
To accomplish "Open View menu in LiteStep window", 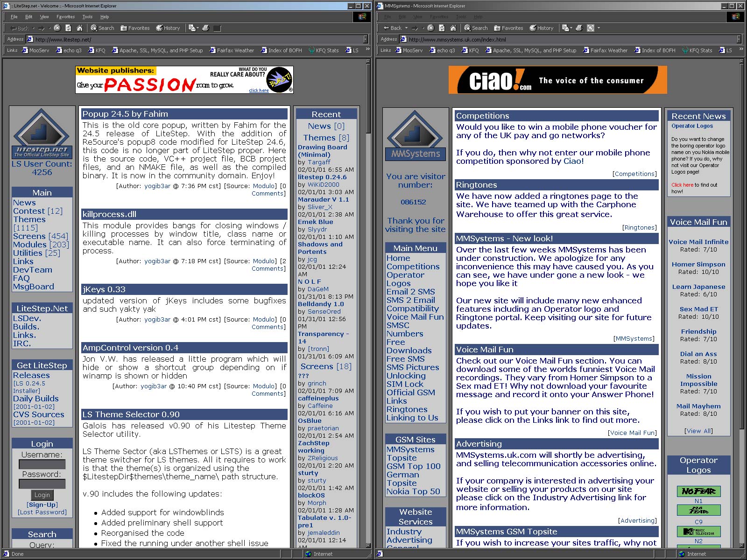I will click(x=44, y=17).
